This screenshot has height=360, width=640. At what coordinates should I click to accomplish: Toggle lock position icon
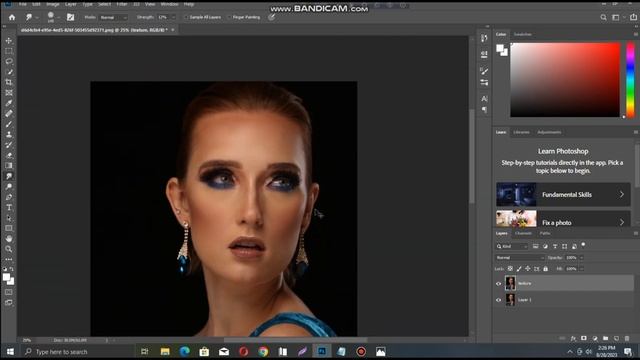click(528, 269)
